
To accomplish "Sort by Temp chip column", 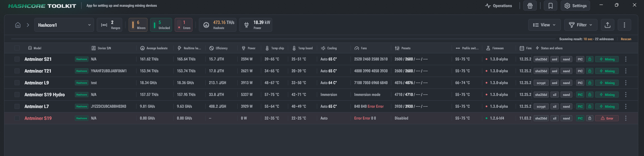I will click(275, 48).
